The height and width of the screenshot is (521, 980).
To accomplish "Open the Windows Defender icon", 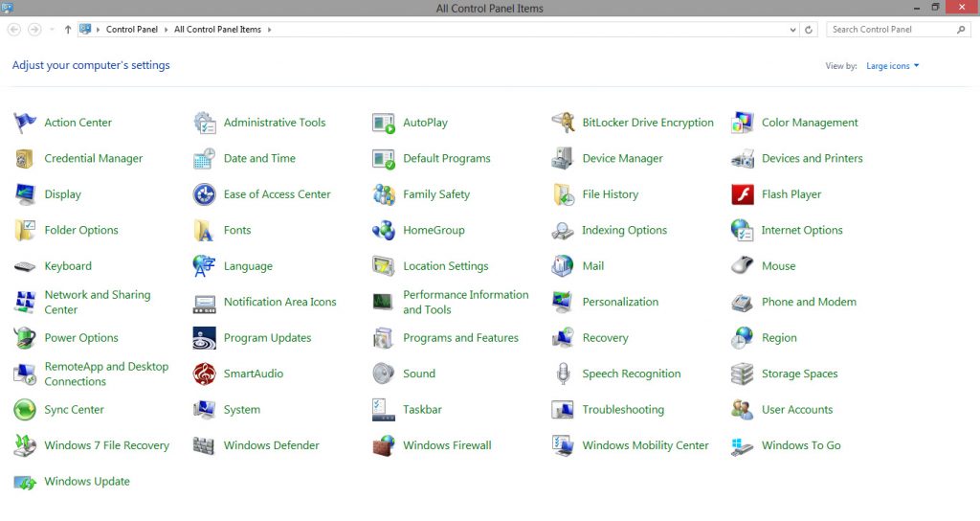I will point(205,445).
